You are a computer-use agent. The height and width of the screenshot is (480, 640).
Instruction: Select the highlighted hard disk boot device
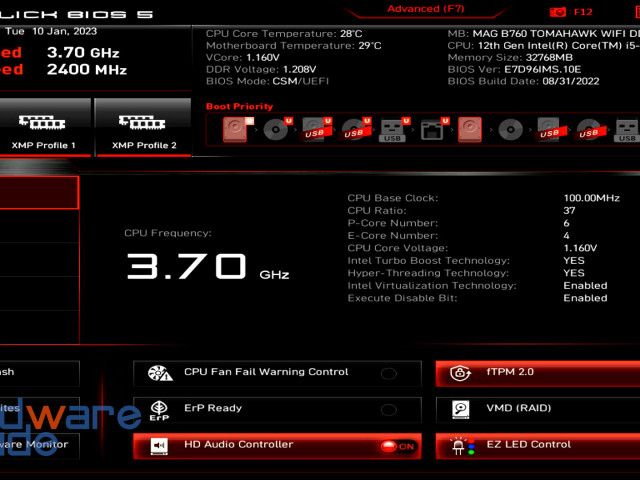[x=236, y=129]
